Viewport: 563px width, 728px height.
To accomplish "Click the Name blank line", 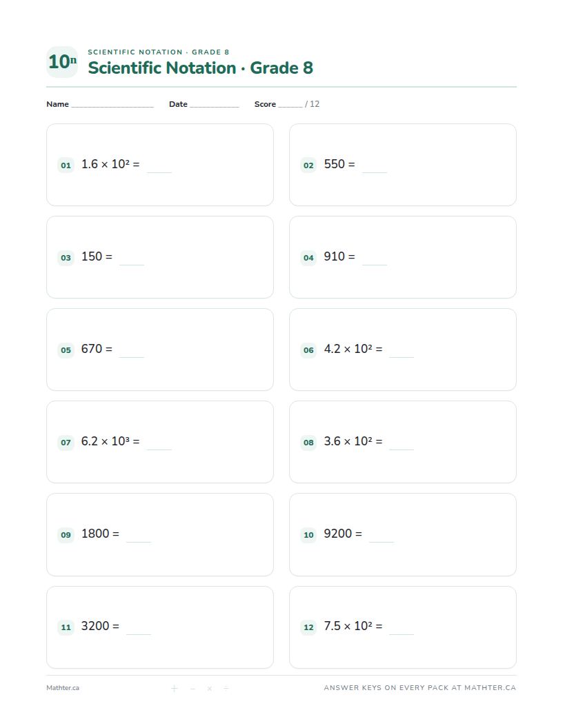I will 112,105.
